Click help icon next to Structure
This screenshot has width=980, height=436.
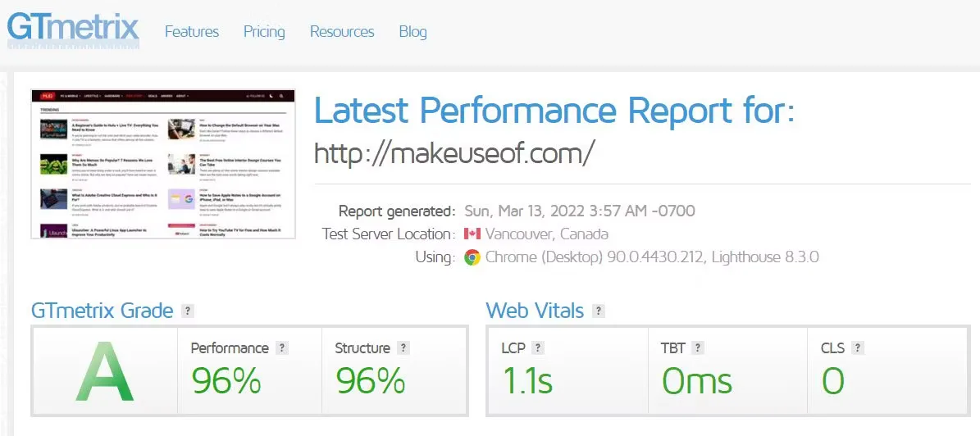click(x=403, y=348)
